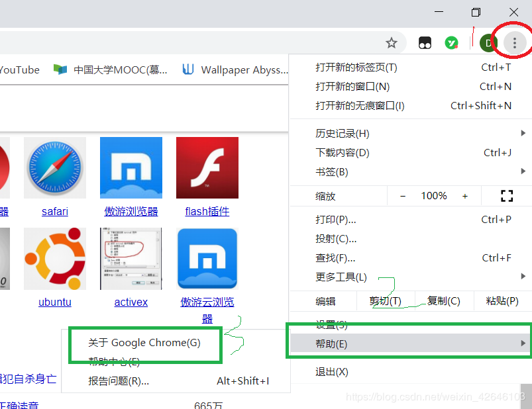Toggle fullscreen with the zoom row icon
The height and width of the screenshot is (409, 532).
coord(507,196)
